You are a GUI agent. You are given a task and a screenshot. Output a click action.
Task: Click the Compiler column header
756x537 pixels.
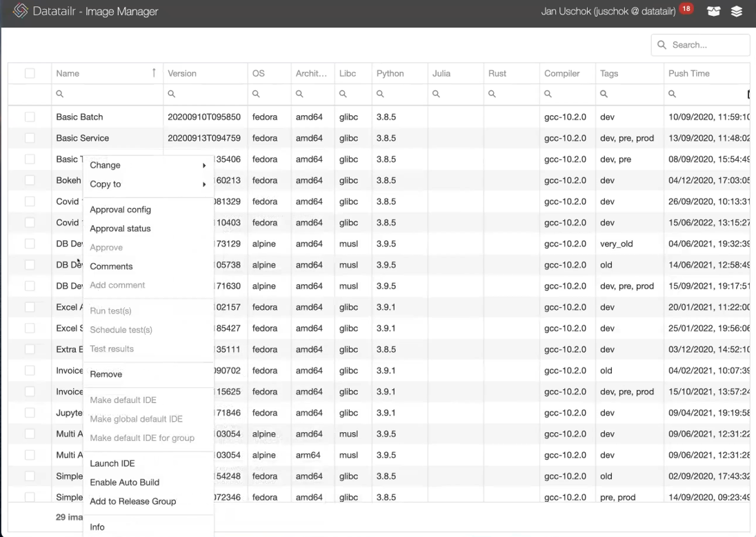[x=568, y=73]
